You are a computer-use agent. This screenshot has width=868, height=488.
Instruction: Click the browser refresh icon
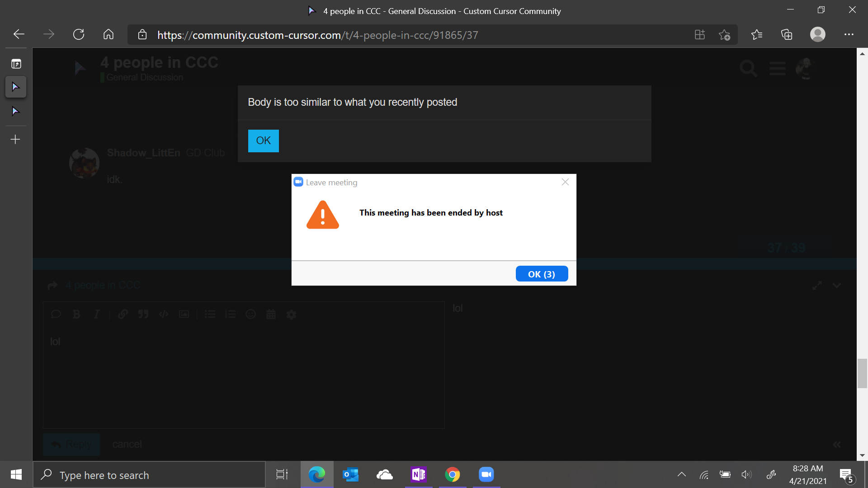pyautogui.click(x=79, y=35)
